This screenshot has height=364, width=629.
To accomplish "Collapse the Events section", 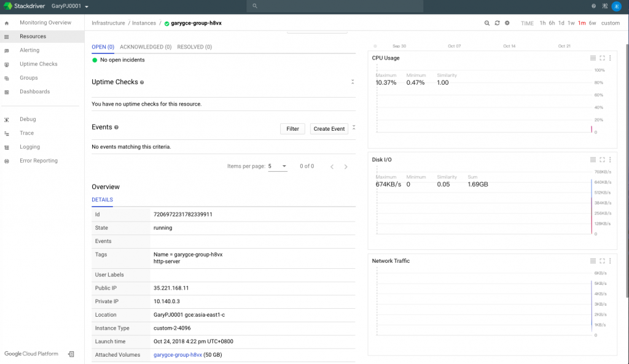I will coord(354,128).
